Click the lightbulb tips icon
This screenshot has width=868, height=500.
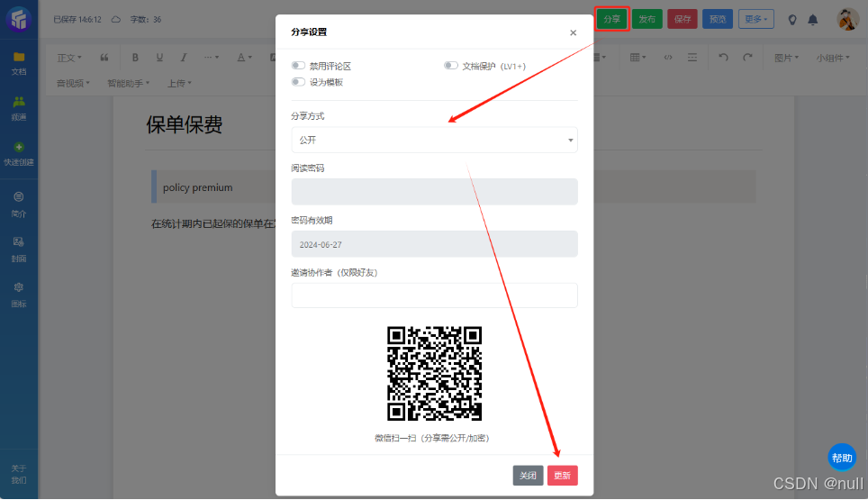point(792,20)
